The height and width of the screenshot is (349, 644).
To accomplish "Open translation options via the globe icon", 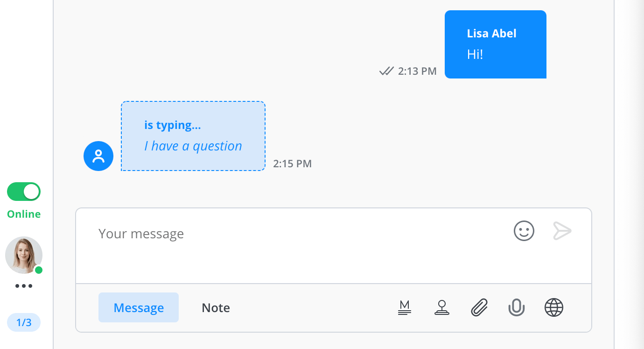I will tap(554, 307).
